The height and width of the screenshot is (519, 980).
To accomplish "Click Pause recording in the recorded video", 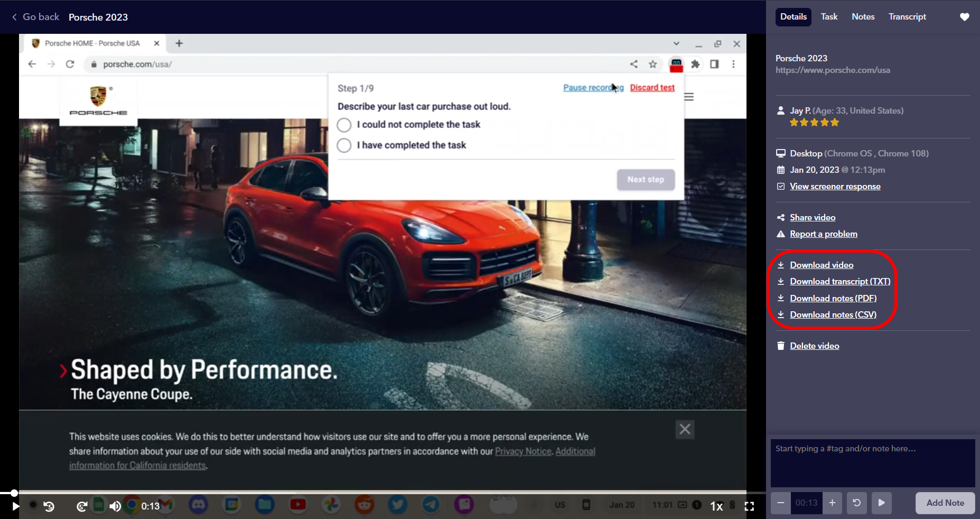I will coord(593,88).
